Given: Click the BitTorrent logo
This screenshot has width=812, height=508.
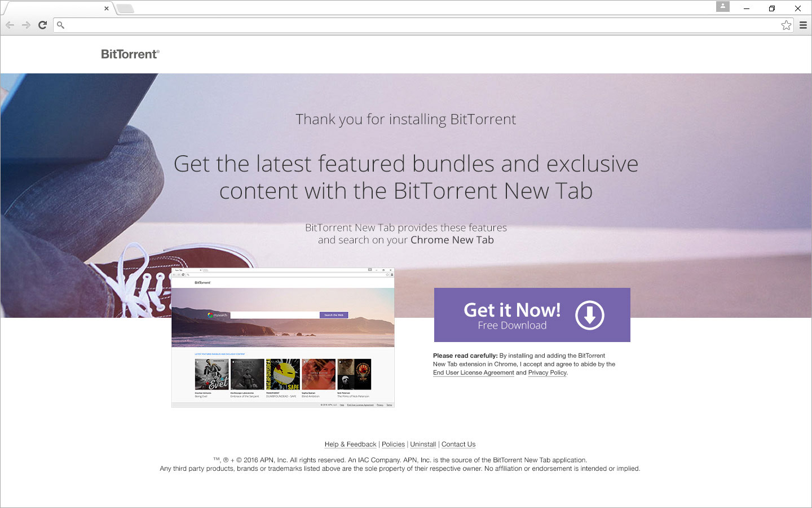Looking at the screenshot, I should point(130,54).
